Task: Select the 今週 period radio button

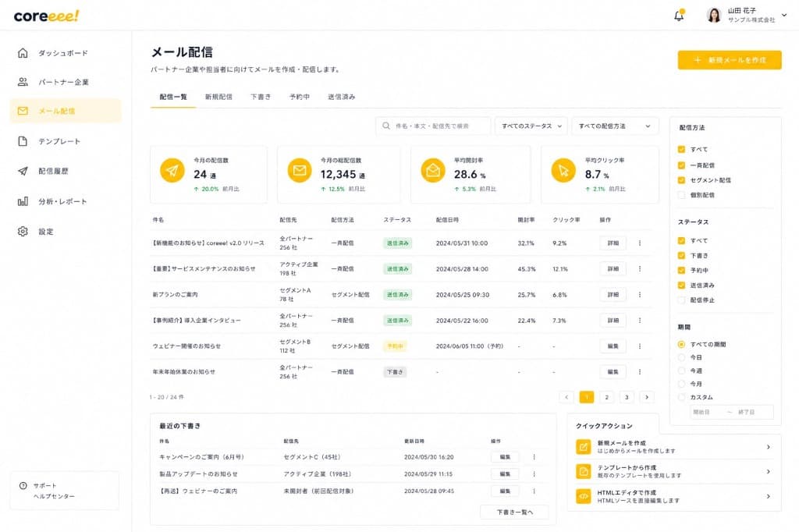Action: point(681,371)
